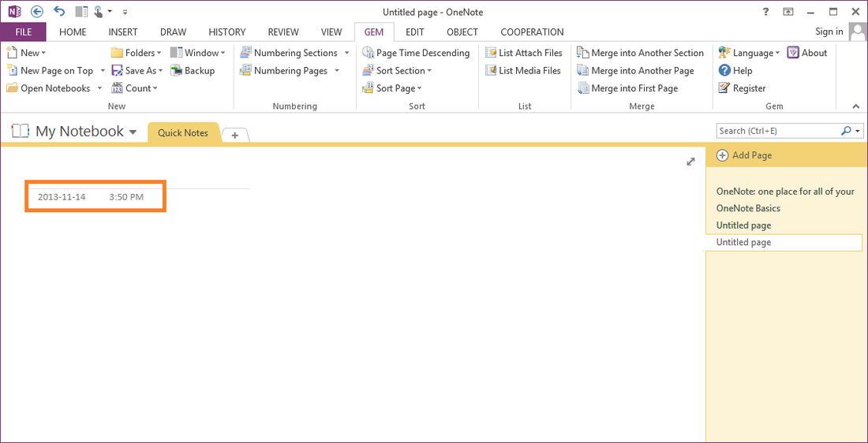
Task: Click Add Page button
Action: (744, 156)
